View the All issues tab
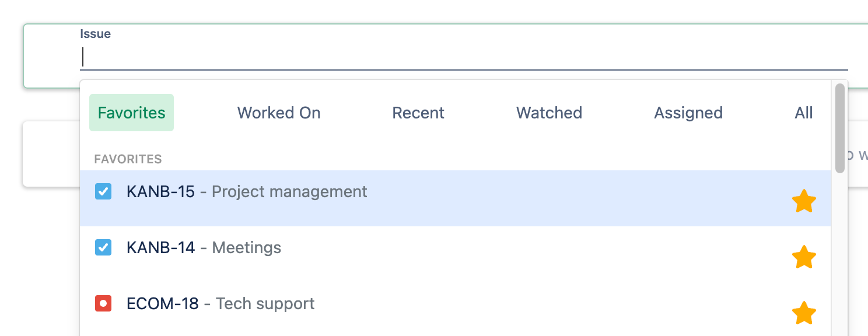This screenshot has width=868, height=336. 804,113
